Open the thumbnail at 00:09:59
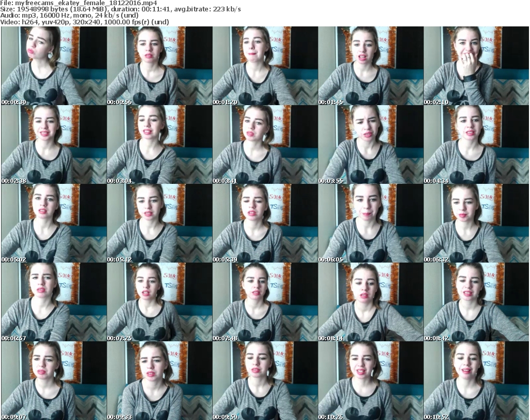The image size is (530, 420). [264, 381]
